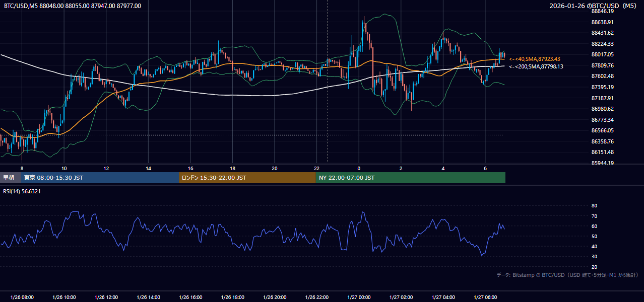Click the 1/27 06:00 bottom time label
Image resolution: width=644 pixels, height=302 pixels.
point(485,297)
